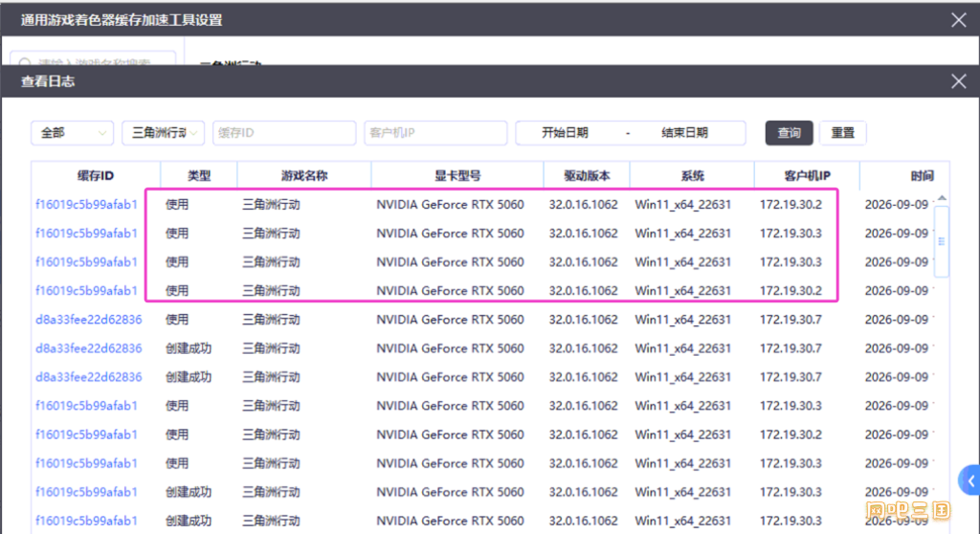
Task: Click the 时间 column header
Action: pos(922,176)
